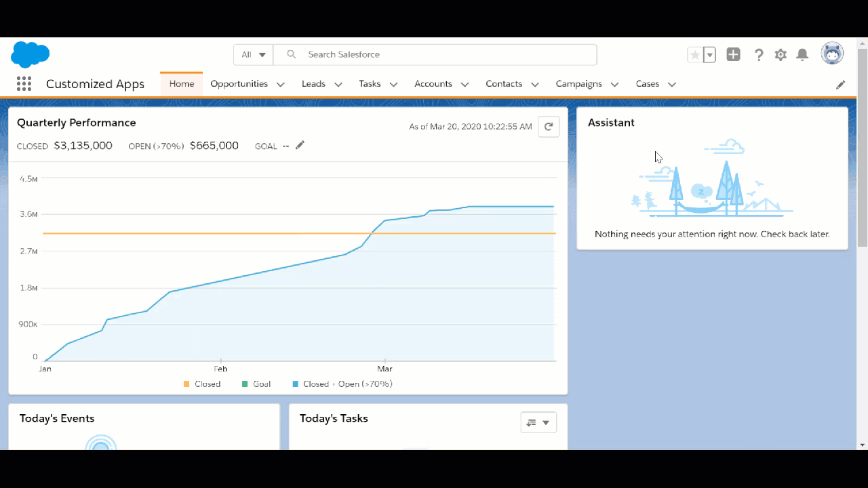This screenshot has width=868, height=488.
Task: Open the Notifications bell
Action: [802, 54]
